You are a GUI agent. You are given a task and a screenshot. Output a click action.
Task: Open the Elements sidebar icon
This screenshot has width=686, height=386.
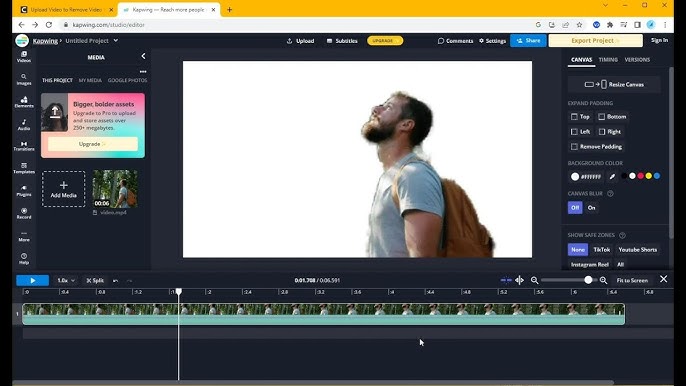(x=24, y=102)
